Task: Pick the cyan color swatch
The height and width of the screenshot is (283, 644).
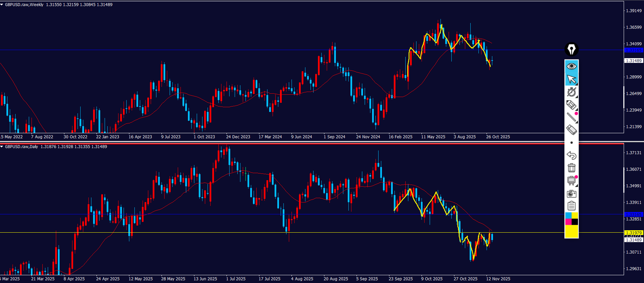Action: pyautogui.click(x=568, y=215)
